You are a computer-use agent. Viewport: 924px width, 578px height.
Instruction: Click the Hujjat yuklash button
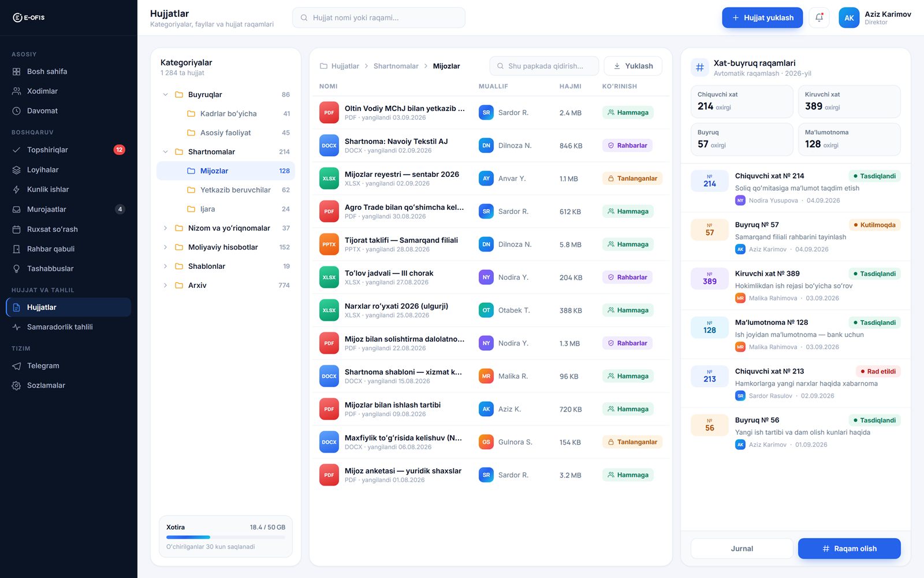[x=762, y=18]
